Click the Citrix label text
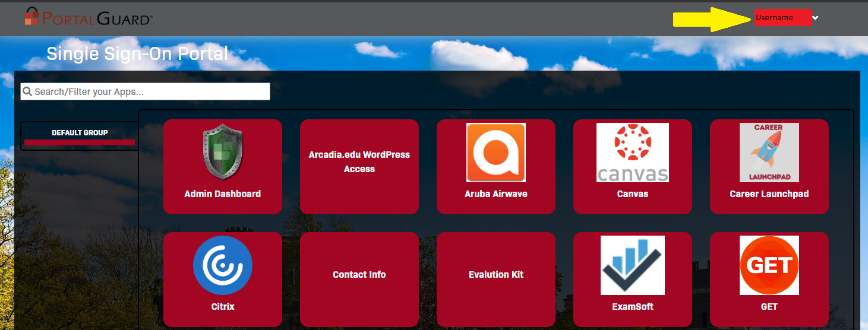The width and height of the screenshot is (868, 330). click(223, 307)
